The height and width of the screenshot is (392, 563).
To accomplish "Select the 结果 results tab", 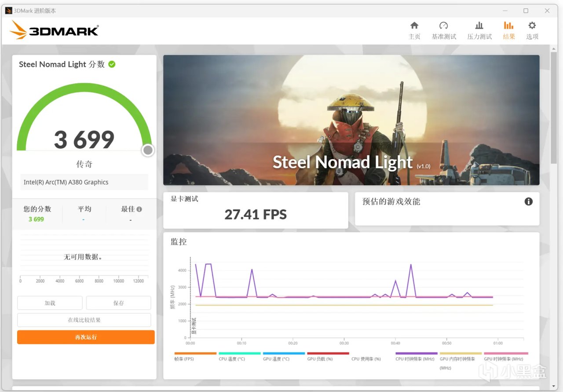I will tap(509, 30).
